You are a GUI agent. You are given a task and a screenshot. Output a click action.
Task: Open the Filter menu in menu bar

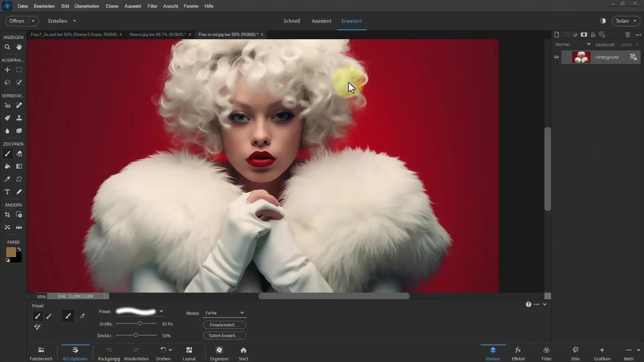[x=152, y=6]
